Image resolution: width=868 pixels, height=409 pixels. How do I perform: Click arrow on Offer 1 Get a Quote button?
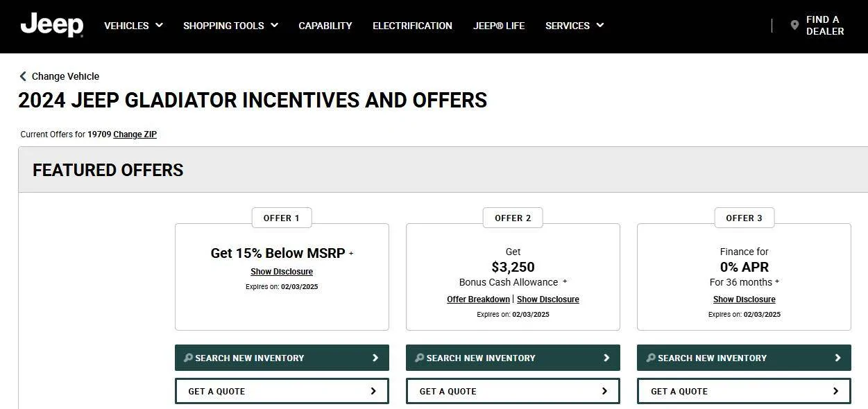click(x=373, y=391)
